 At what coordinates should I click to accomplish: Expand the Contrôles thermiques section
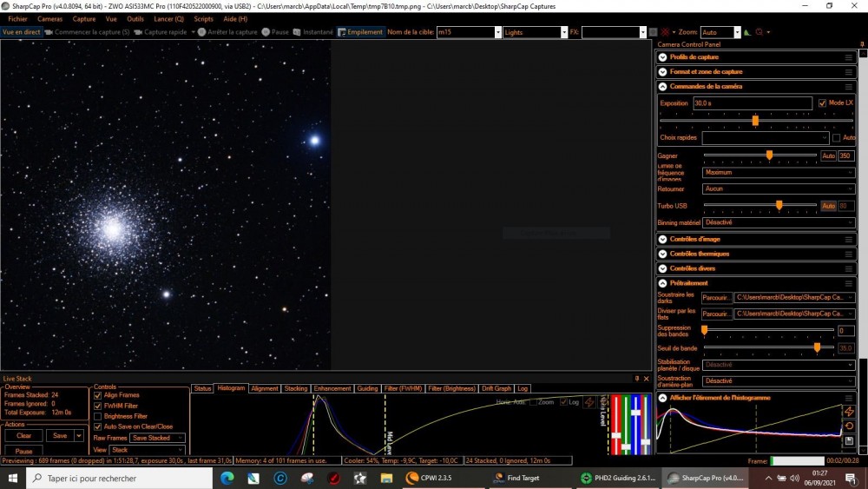(x=700, y=254)
